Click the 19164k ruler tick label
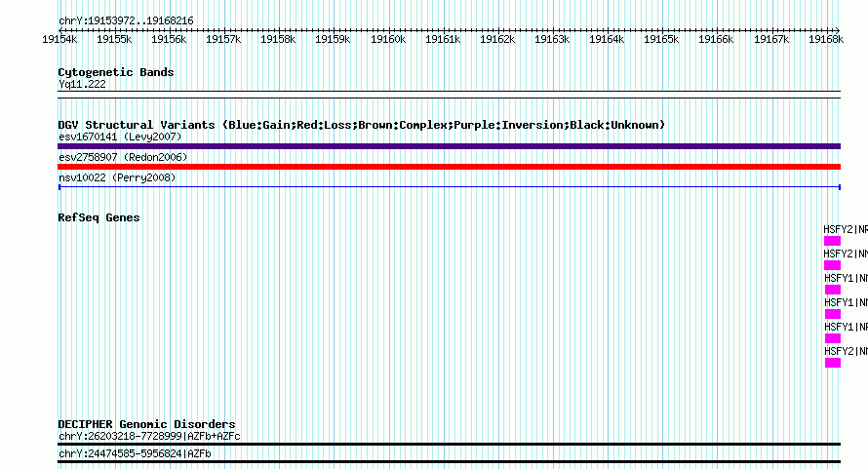Image resolution: width=868 pixels, height=469 pixels. pos(607,39)
